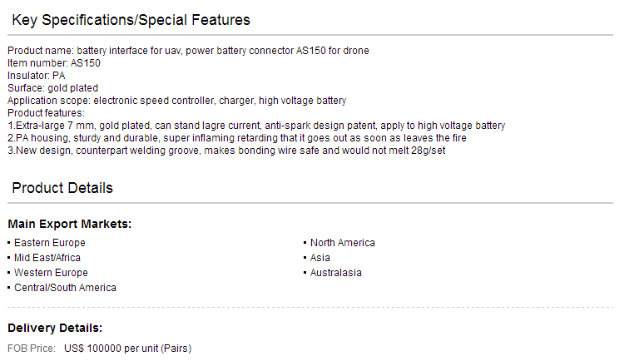Click the Surface: gold plated line
The width and height of the screenshot is (644, 361).
click(x=52, y=88)
